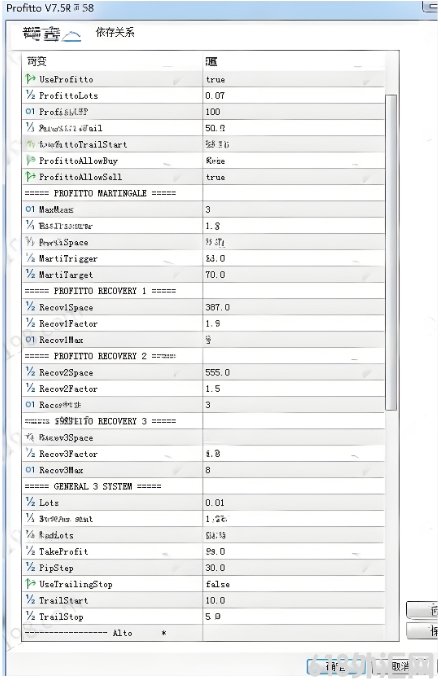
Task: Click the flag icon beside UseTrailingStop
Action: [x=30, y=584]
